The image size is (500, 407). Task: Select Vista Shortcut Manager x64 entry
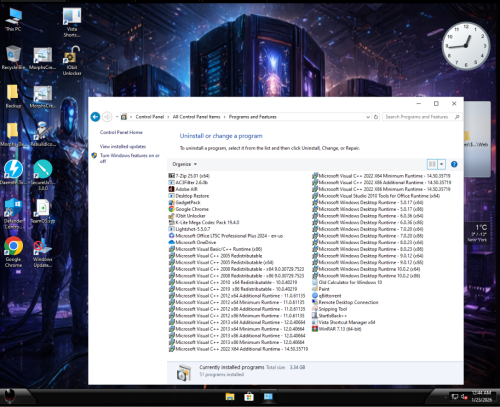click(343, 322)
